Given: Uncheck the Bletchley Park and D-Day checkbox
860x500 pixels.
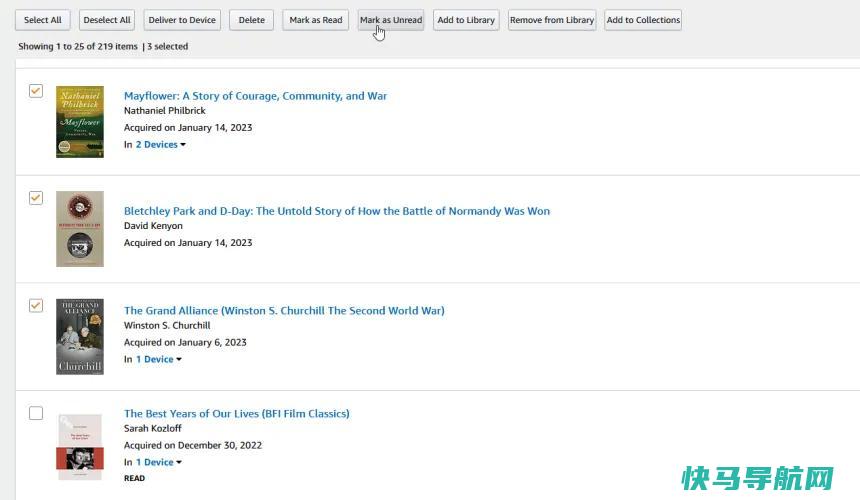Looking at the screenshot, I should click(36, 197).
